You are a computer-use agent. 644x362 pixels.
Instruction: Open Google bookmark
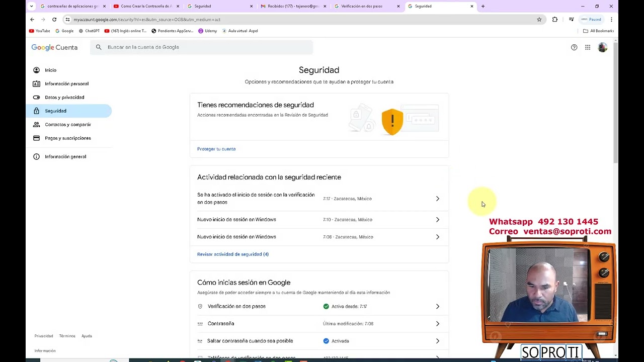[64, 31]
